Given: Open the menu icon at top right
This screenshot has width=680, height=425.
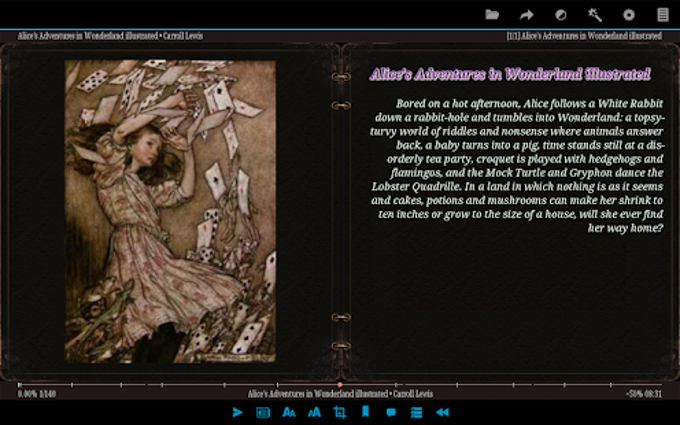Looking at the screenshot, I should [x=662, y=14].
